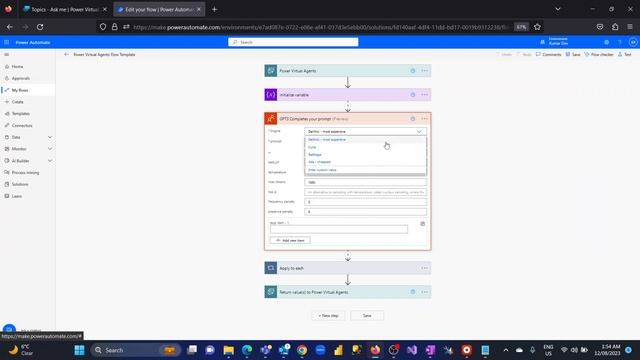Click Add new item button
640x360 pixels.
[x=290, y=240]
